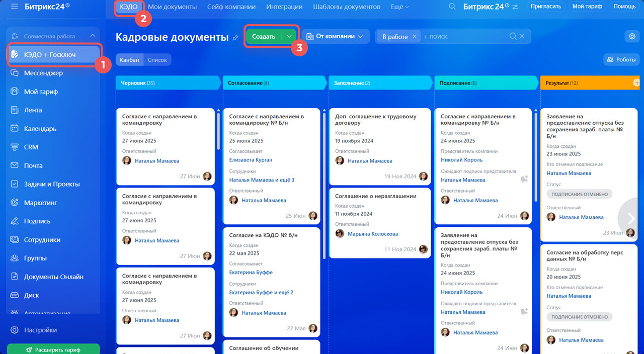This screenshot has width=644, height=354.
Task: Open the 'Соглашение об обучении' card
Action: [271, 347]
